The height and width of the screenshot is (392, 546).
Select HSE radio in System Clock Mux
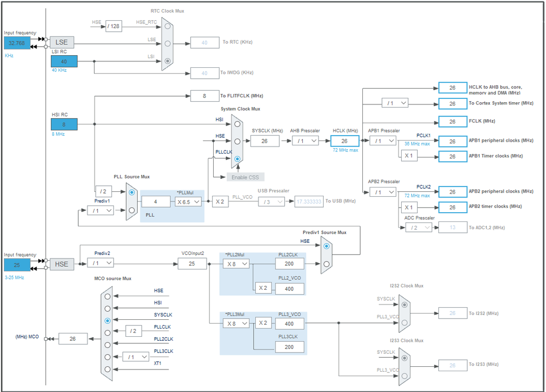coord(237,142)
